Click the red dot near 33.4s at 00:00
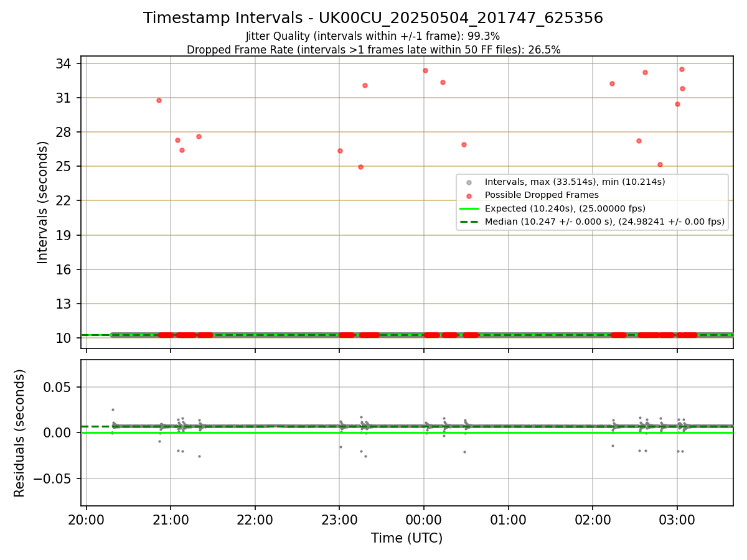This screenshot has width=747, height=560. 425,70
